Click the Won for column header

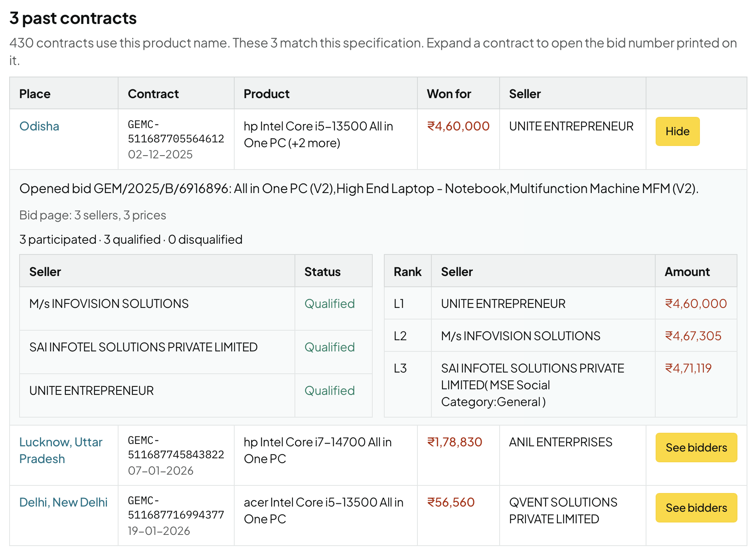click(459, 93)
